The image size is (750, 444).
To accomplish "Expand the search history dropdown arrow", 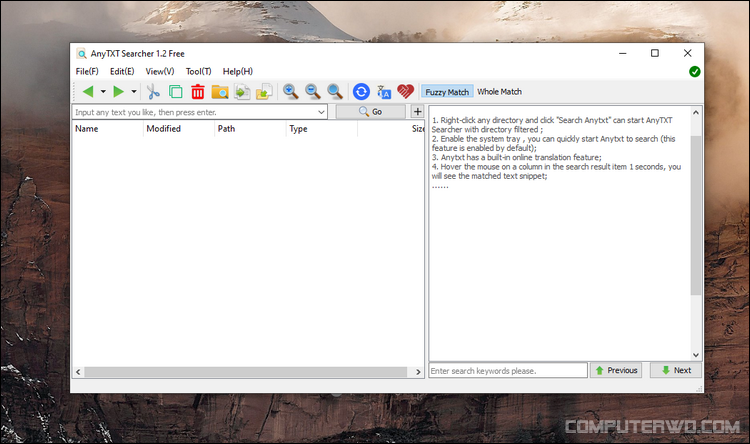I will pyautogui.click(x=321, y=112).
